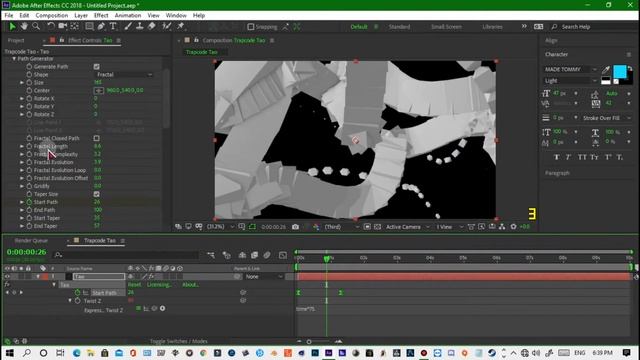Open the Composition menu
640x360 pixels.
click(x=51, y=16)
